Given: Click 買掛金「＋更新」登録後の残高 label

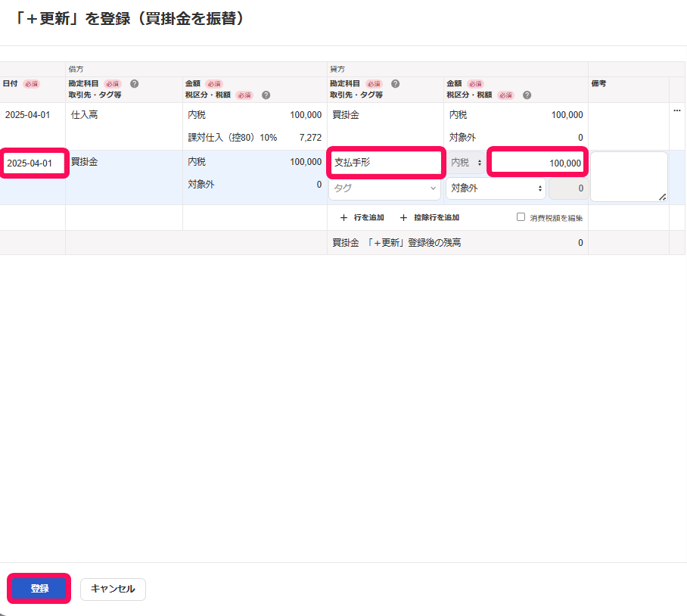Looking at the screenshot, I should 396,243.
